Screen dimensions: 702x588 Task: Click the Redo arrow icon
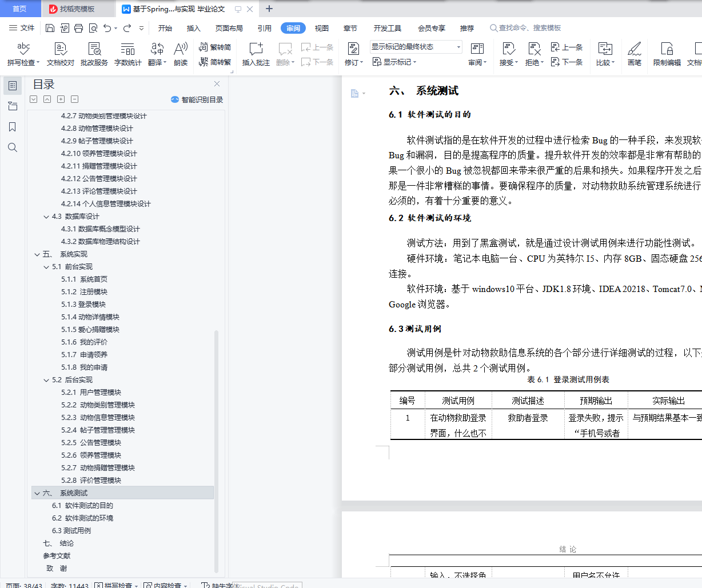click(127, 28)
